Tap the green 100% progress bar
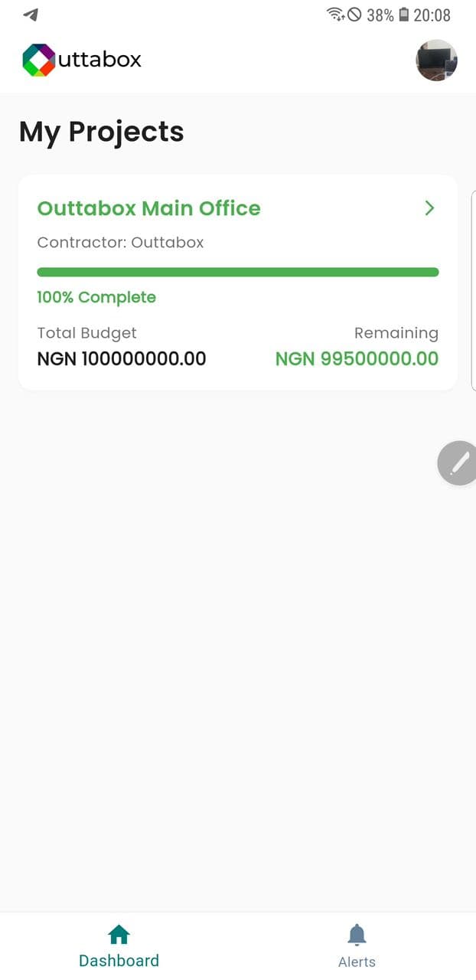 click(237, 272)
